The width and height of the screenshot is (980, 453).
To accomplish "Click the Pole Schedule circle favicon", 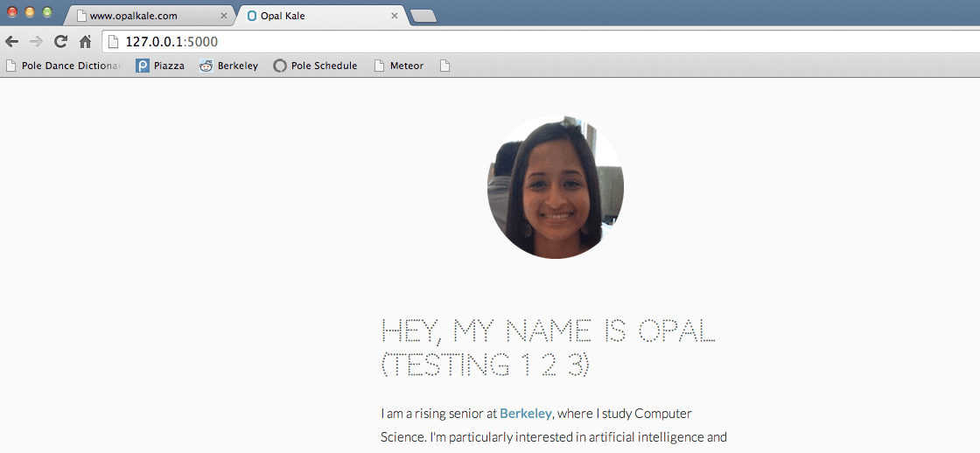I will [280, 66].
